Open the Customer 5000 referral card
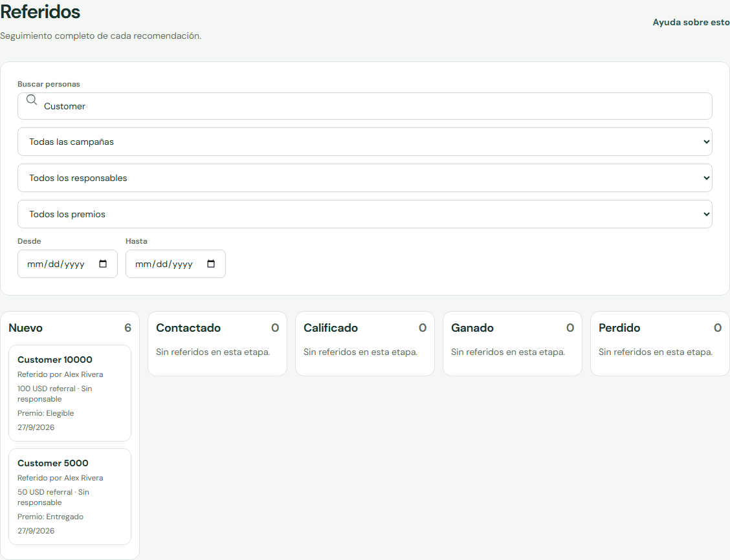730x560 pixels. click(70, 497)
